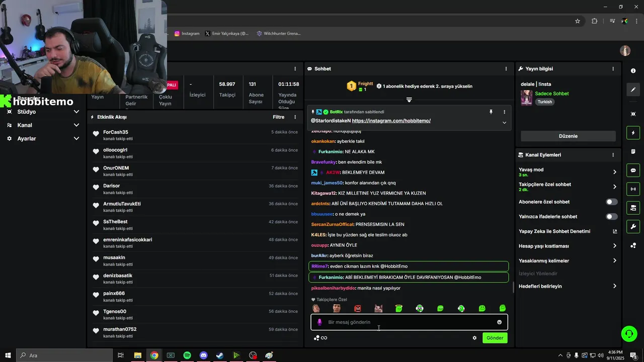
Task: Open the green headset support button
Action: 628,333
